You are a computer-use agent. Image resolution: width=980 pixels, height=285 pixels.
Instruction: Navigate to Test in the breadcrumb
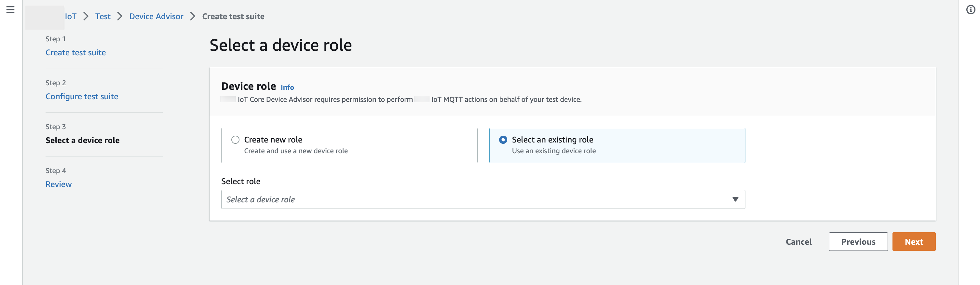[x=103, y=16]
